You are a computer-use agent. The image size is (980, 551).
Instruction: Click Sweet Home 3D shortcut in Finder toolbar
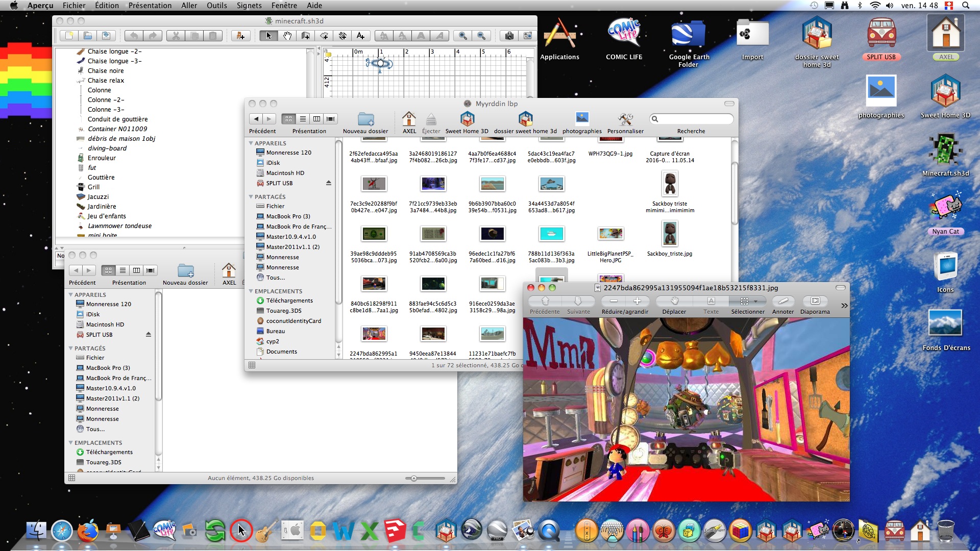tap(467, 119)
